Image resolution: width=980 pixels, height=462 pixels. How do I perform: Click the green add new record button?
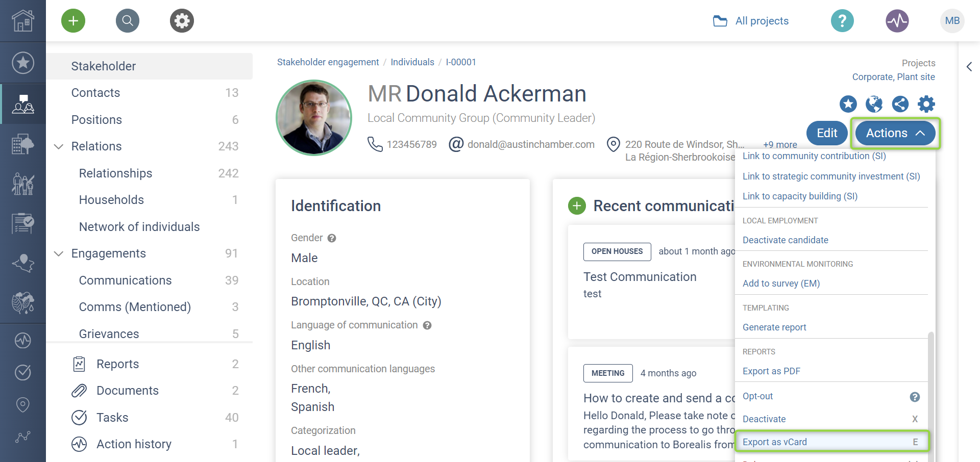point(73,21)
